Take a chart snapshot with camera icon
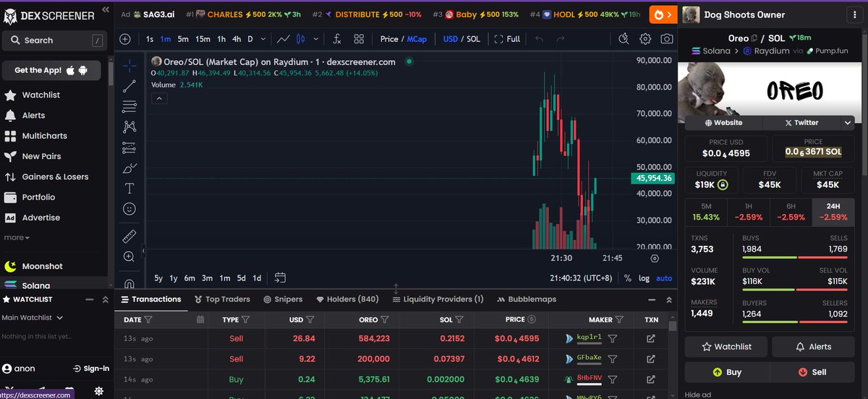 pyautogui.click(x=667, y=39)
